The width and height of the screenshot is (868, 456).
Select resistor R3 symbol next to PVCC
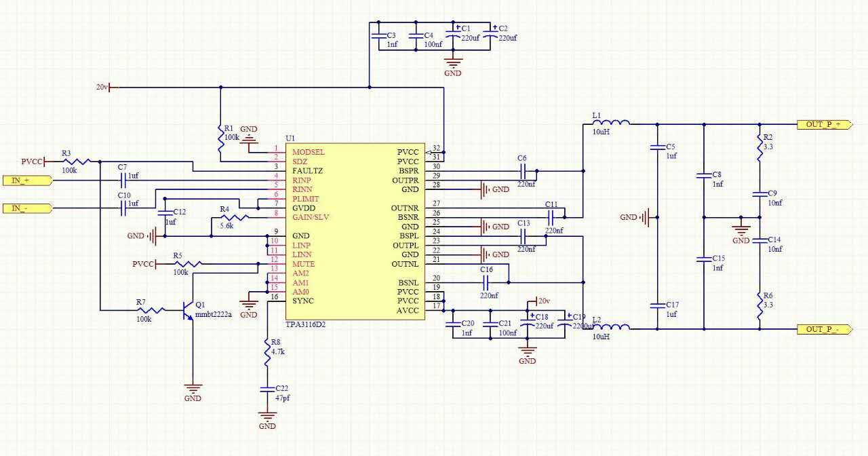pos(77,161)
